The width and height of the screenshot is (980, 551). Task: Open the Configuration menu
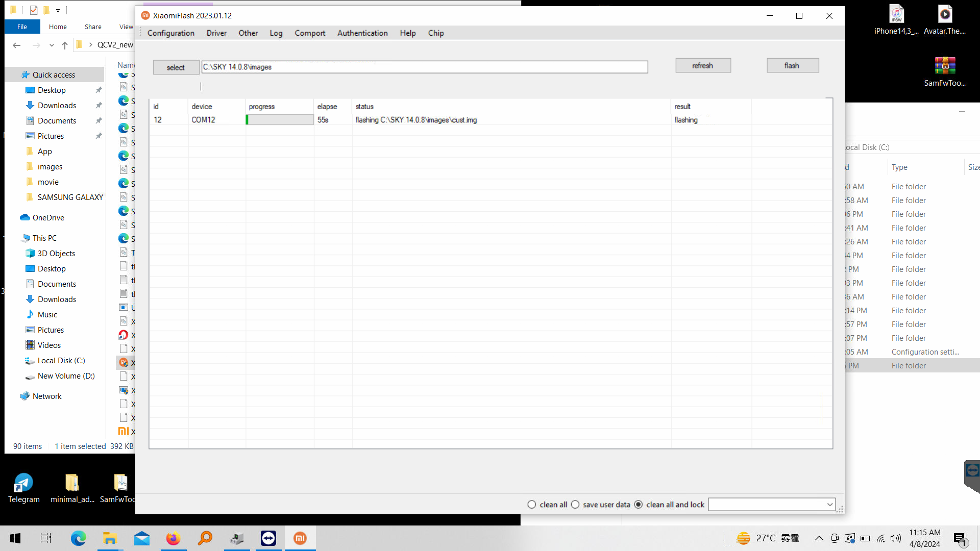pyautogui.click(x=170, y=33)
